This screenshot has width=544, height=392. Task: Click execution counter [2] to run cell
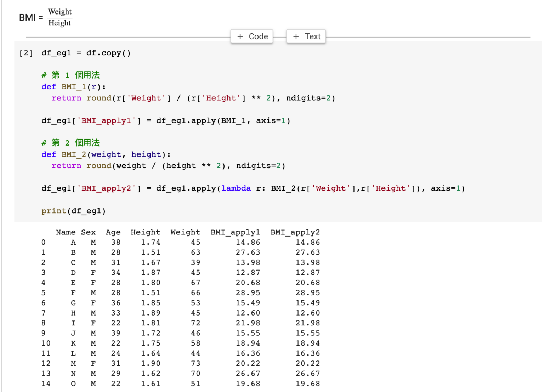26,53
